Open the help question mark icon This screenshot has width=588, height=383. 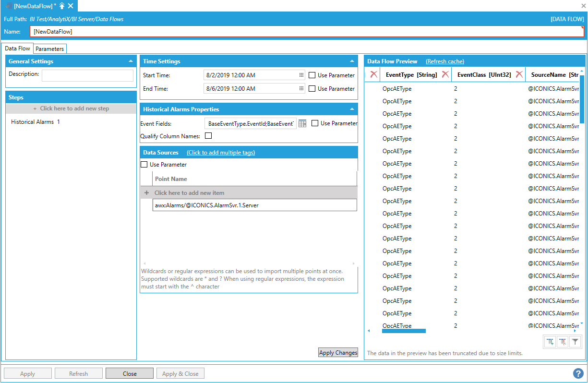[578, 373]
